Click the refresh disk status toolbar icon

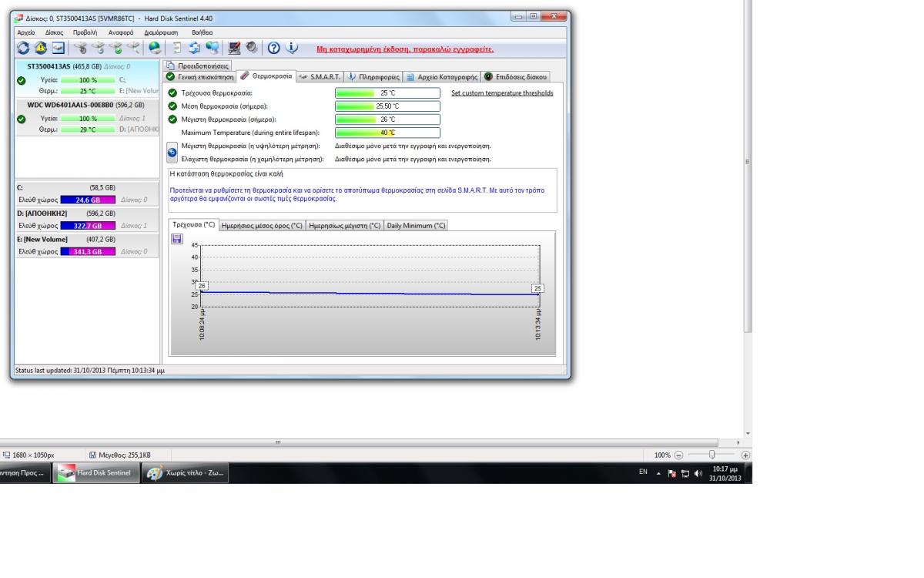point(23,48)
